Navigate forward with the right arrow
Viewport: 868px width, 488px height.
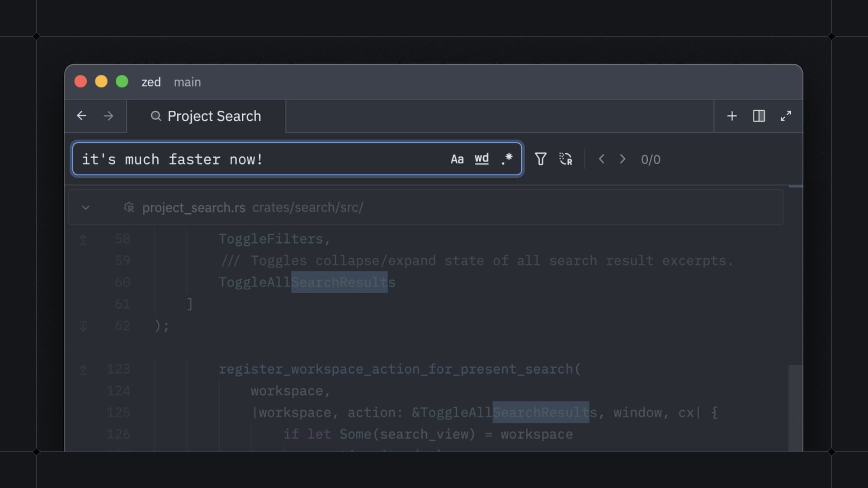[108, 116]
